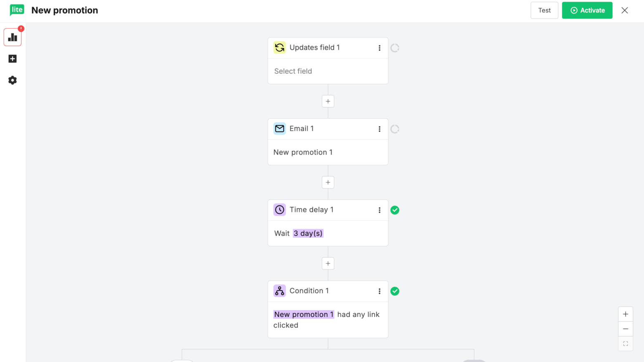
Task: Zoom in the workflow canvas
Action: pyautogui.click(x=625, y=314)
